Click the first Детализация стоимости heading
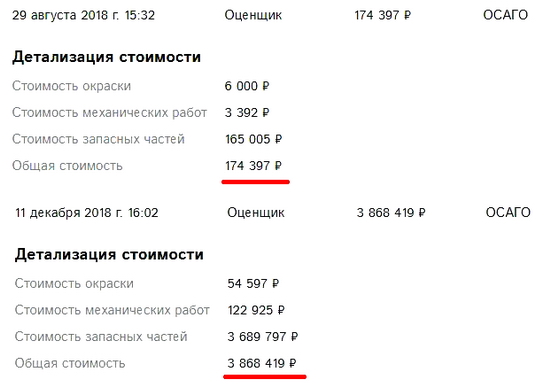This screenshot has height=388, width=550. point(107,57)
